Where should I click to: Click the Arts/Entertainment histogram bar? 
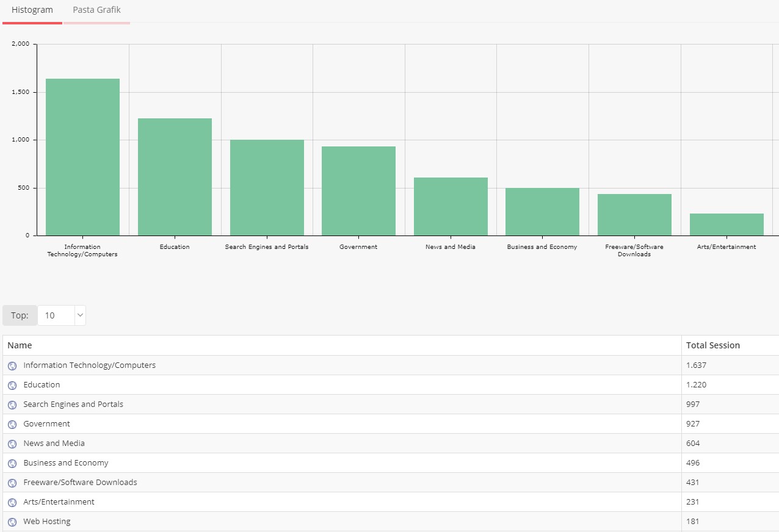tap(726, 225)
